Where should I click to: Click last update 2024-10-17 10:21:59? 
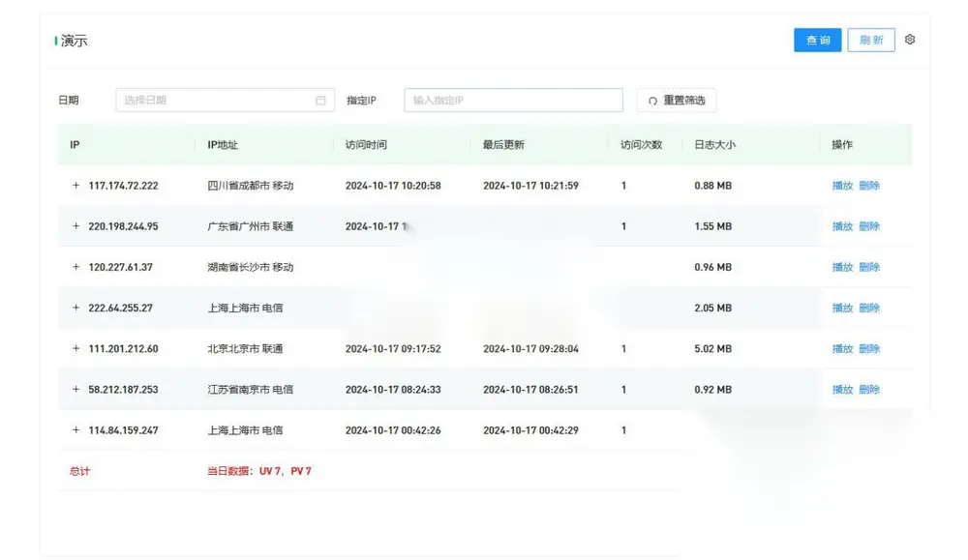tap(530, 186)
